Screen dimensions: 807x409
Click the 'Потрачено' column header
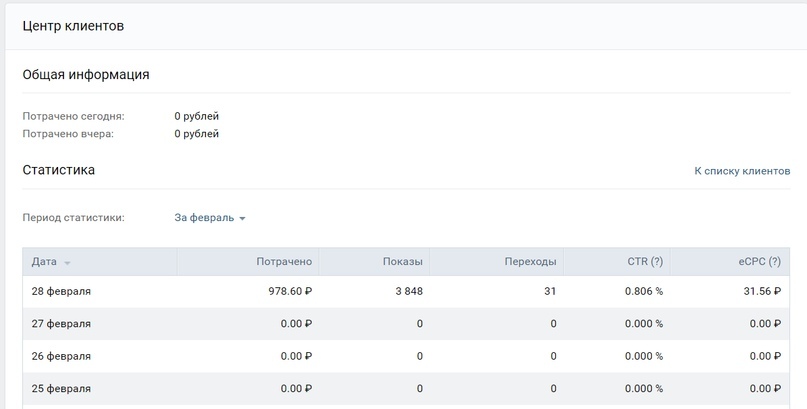[x=284, y=261]
